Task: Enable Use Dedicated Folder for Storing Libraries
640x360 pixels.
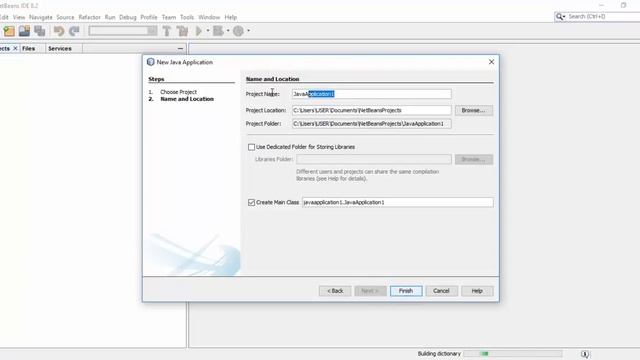Action: point(251,147)
